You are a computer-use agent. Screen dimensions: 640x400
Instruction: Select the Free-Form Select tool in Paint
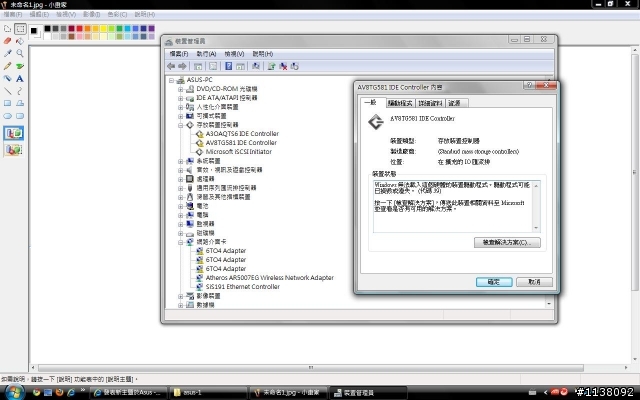click(7, 29)
